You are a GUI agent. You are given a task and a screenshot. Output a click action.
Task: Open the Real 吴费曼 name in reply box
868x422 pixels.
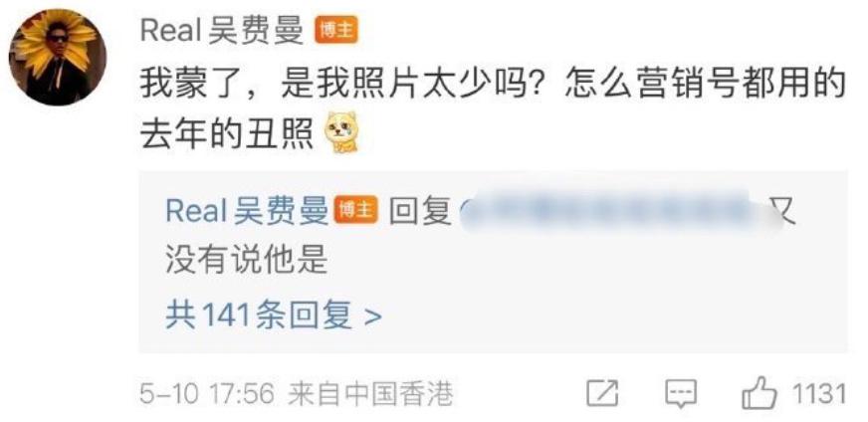click(247, 211)
